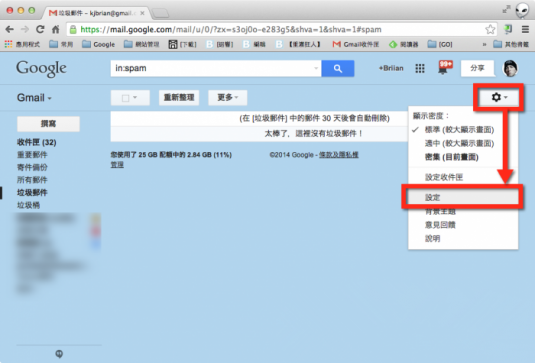The image size is (535, 363).
Task: Click the green extension icon beside star
Action: pos(508,29)
